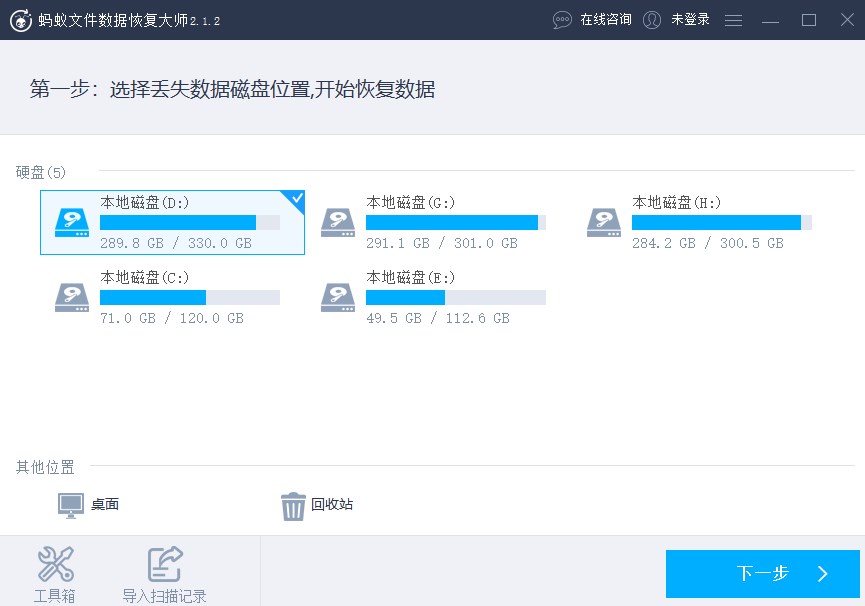This screenshot has width=865, height=606.
Task: Click the 本地磁盘(G:) hard drive icon
Action: coord(337,222)
